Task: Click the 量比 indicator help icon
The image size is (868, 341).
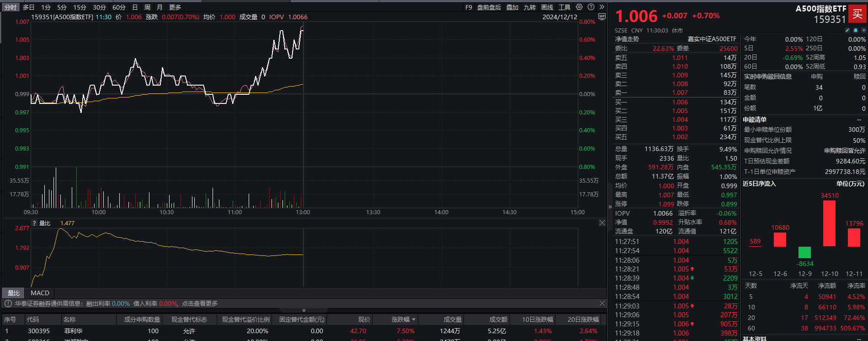Action: pyautogui.click(x=34, y=223)
